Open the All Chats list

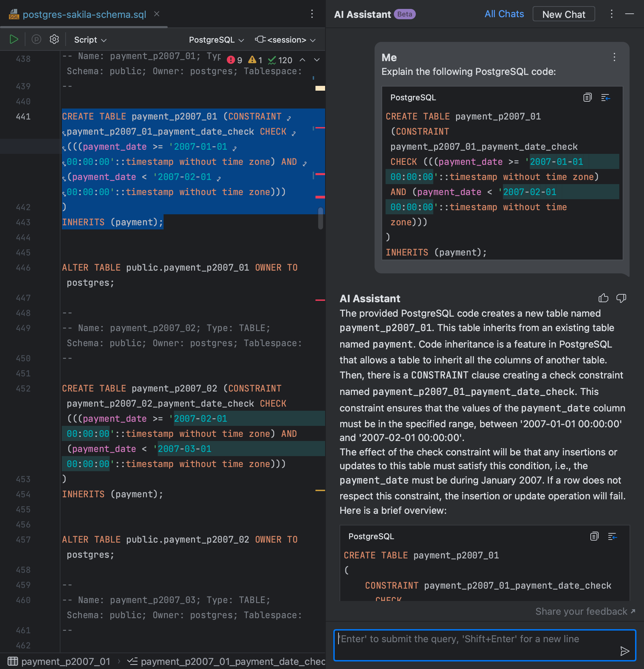504,14
